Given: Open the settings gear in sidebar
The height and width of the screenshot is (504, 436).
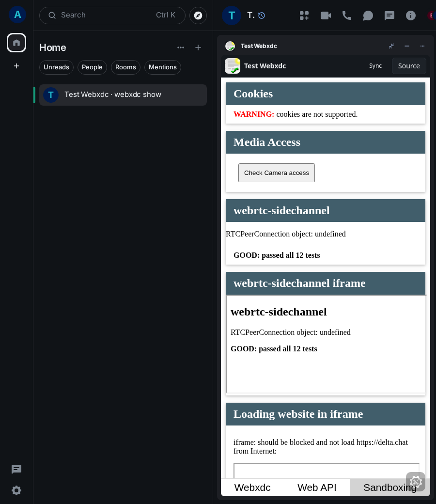Looking at the screenshot, I should click(16, 490).
